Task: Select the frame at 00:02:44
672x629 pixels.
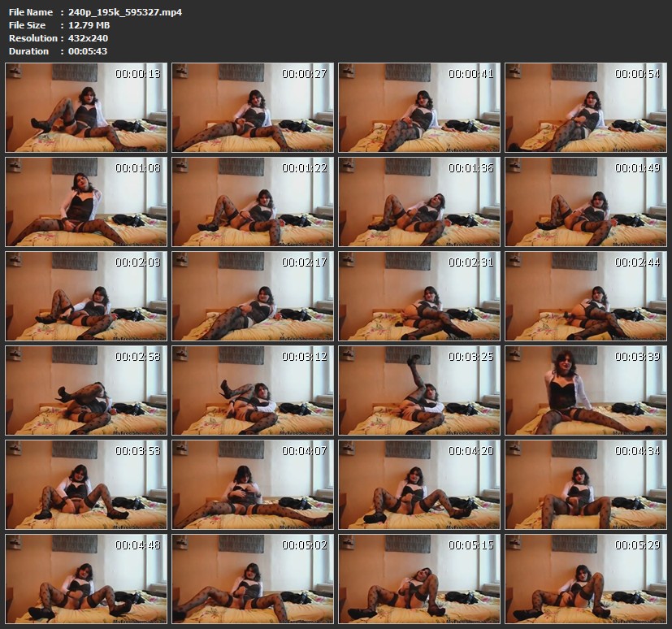Action: point(586,296)
